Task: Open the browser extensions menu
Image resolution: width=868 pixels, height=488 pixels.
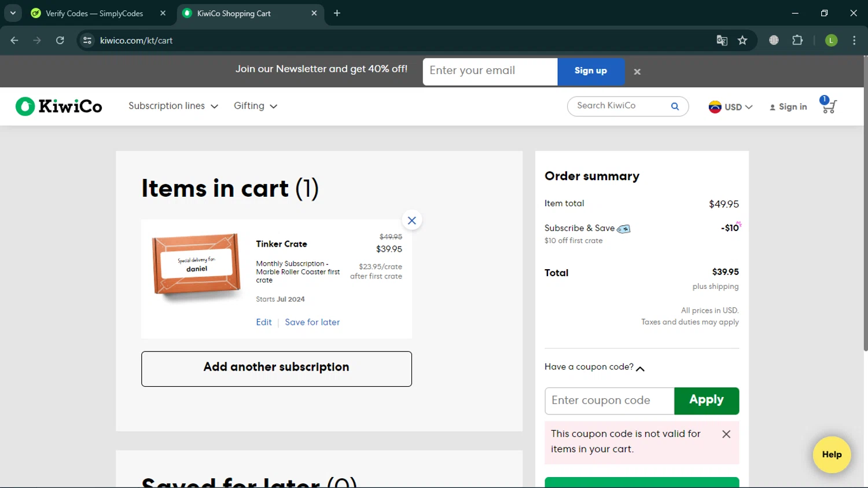Action: coord(797,41)
